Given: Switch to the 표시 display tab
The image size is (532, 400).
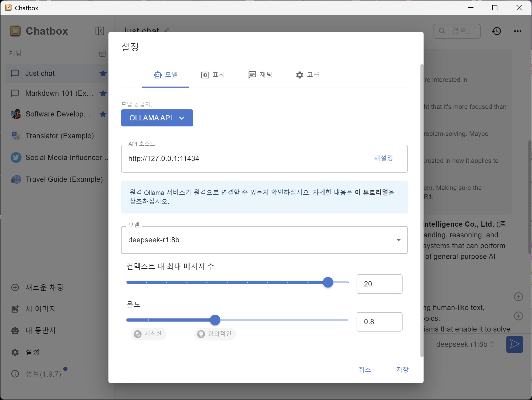Looking at the screenshot, I should tap(213, 75).
